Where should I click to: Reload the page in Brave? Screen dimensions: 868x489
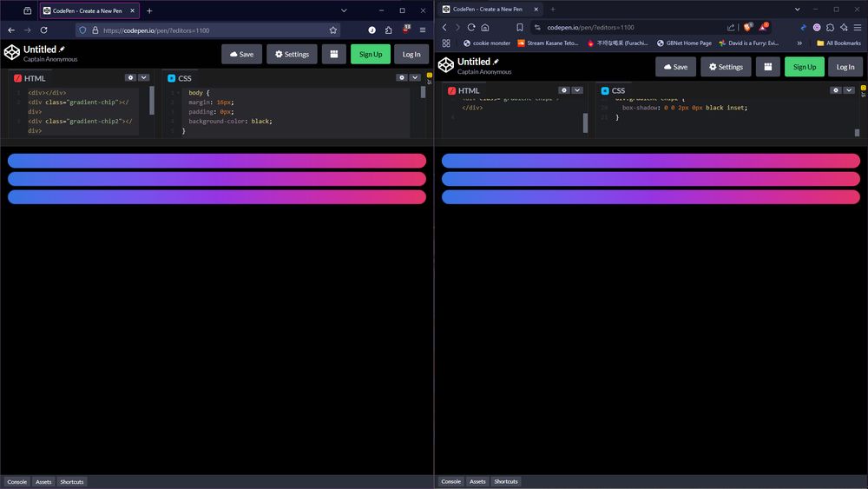tap(471, 27)
